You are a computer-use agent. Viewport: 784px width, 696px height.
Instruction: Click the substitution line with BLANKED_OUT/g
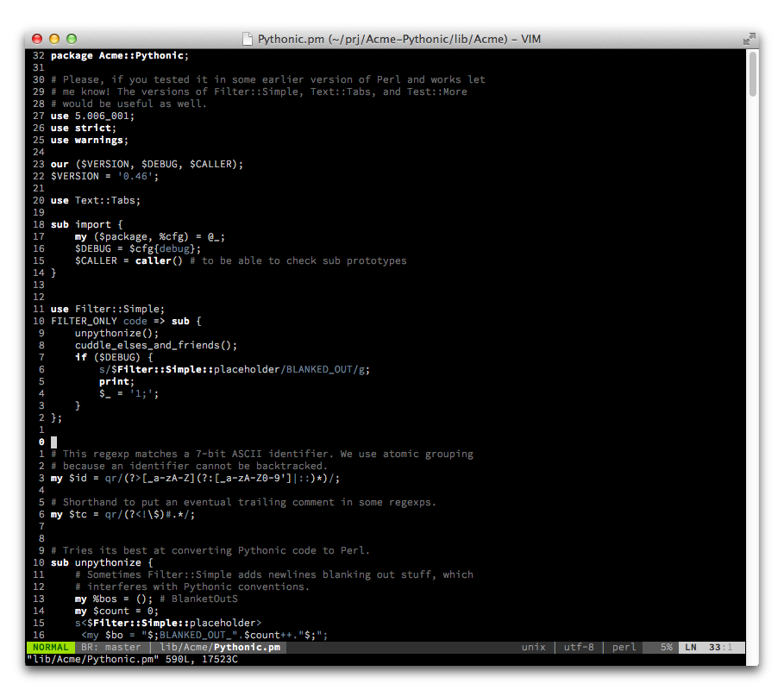point(235,369)
